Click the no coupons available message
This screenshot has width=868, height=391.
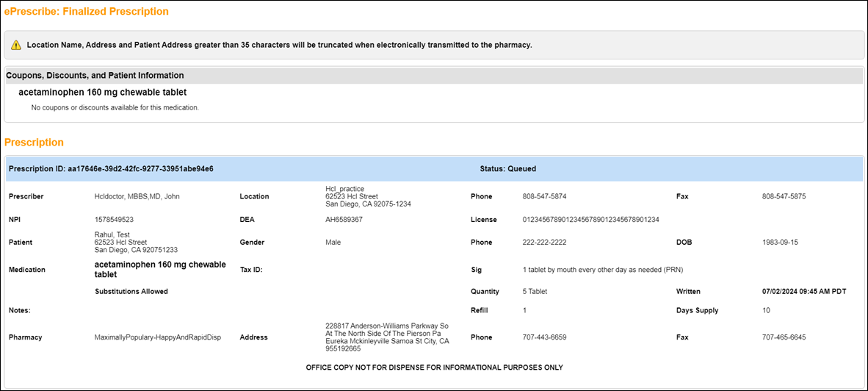(115, 107)
